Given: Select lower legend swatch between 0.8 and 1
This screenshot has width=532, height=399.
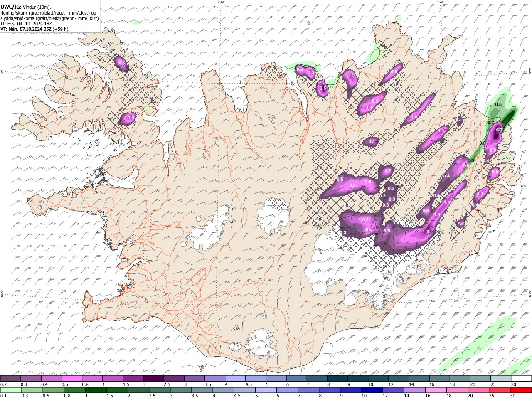Looking at the screenshot, I should [74, 390].
